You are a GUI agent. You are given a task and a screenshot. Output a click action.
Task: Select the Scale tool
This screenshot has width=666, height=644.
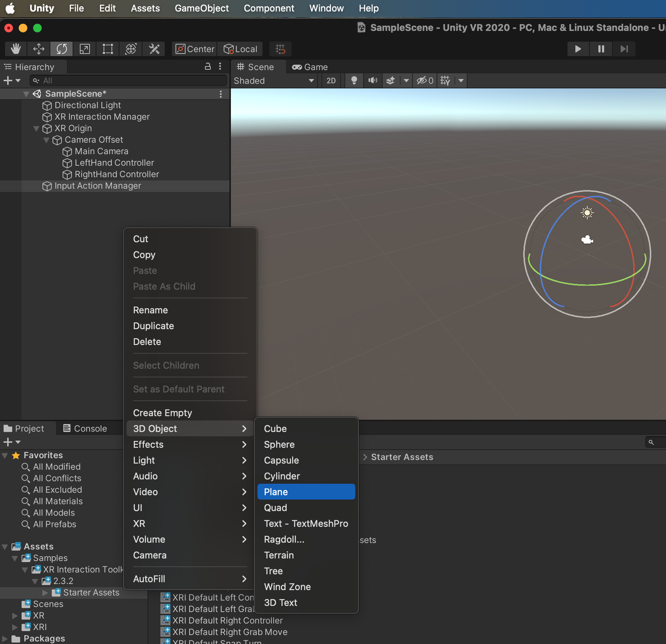click(x=85, y=49)
